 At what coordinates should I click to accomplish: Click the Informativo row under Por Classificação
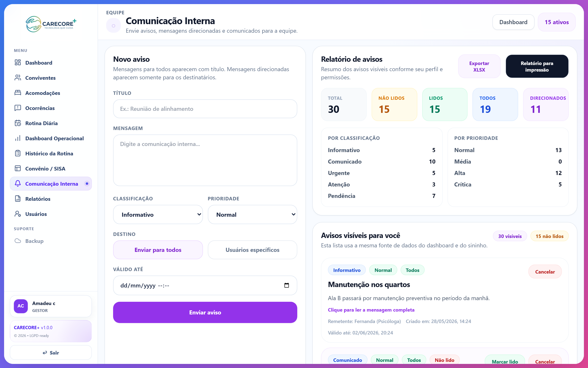tap(381, 150)
